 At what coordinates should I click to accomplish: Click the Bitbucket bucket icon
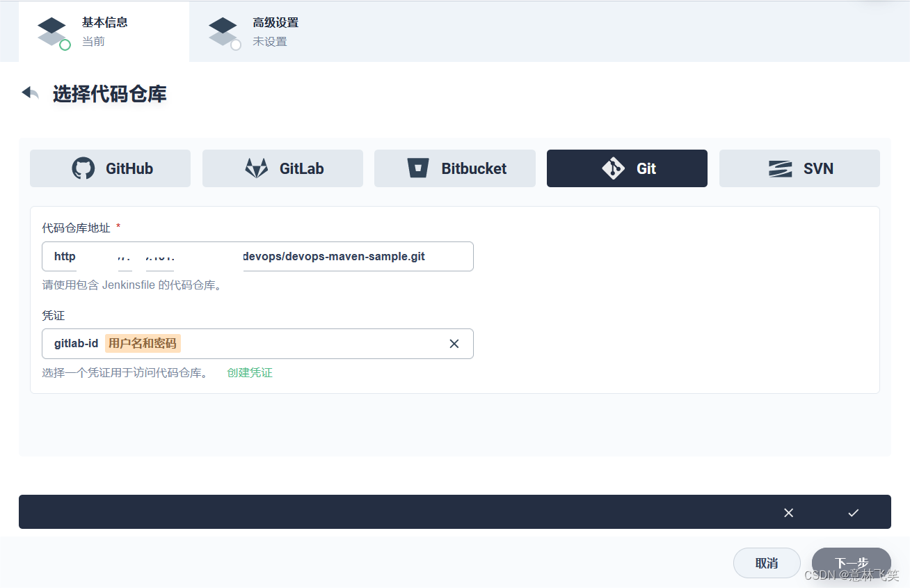(x=418, y=168)
